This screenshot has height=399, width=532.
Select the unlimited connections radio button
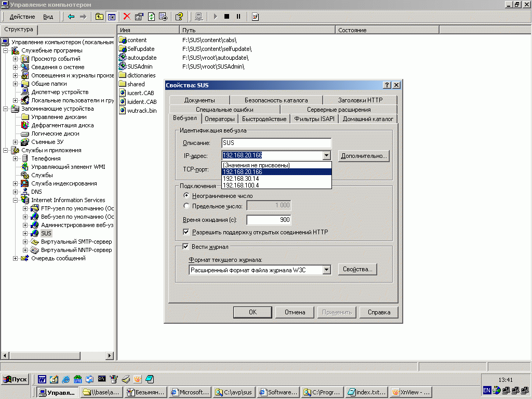coord(186,195)
